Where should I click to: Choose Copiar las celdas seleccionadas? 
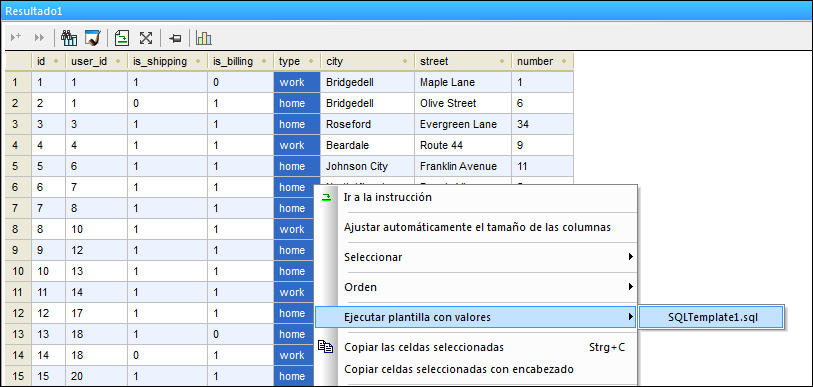[476, 347]
